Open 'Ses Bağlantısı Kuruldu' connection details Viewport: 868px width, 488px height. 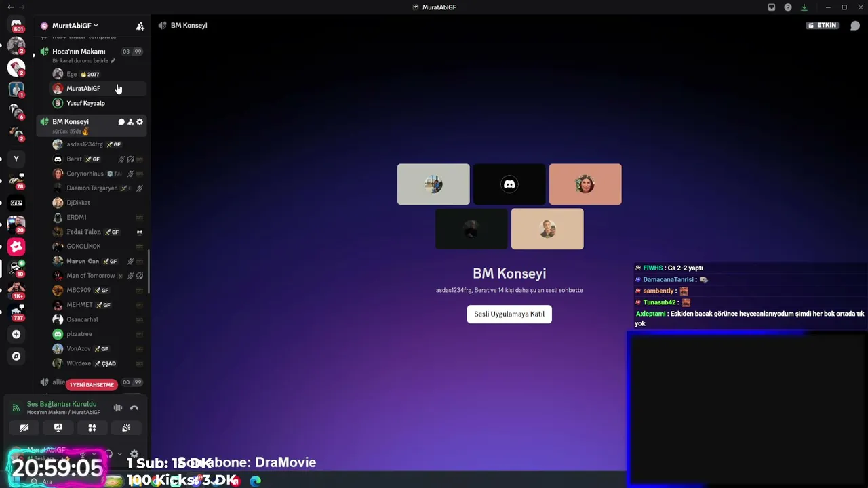[62, 404]
